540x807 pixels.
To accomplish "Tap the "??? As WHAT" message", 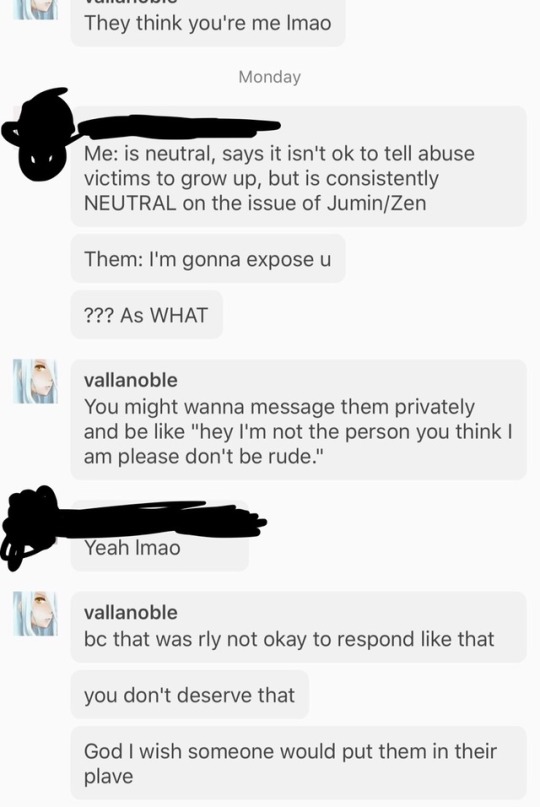I will 147,315.
